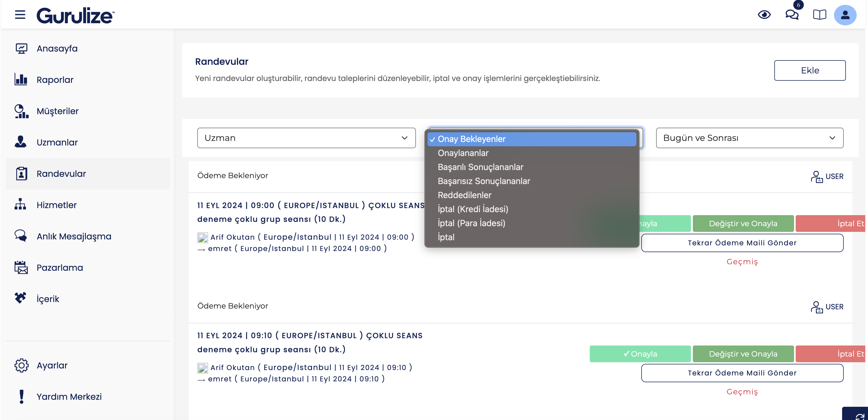Open Müşteriler from sidebar
The width and height of the screenshot is (868, 420).
coord(57,111)
